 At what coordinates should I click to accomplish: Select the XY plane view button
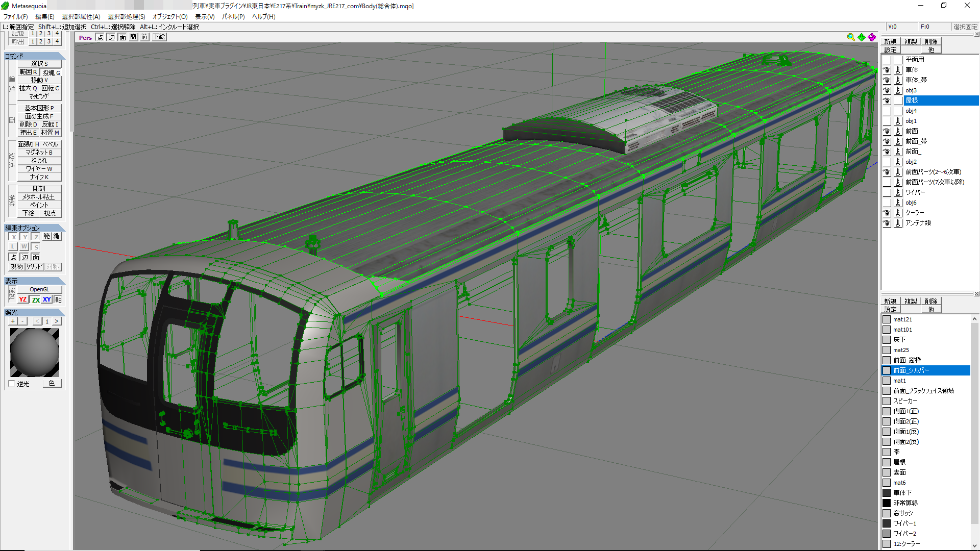point(46,299)
